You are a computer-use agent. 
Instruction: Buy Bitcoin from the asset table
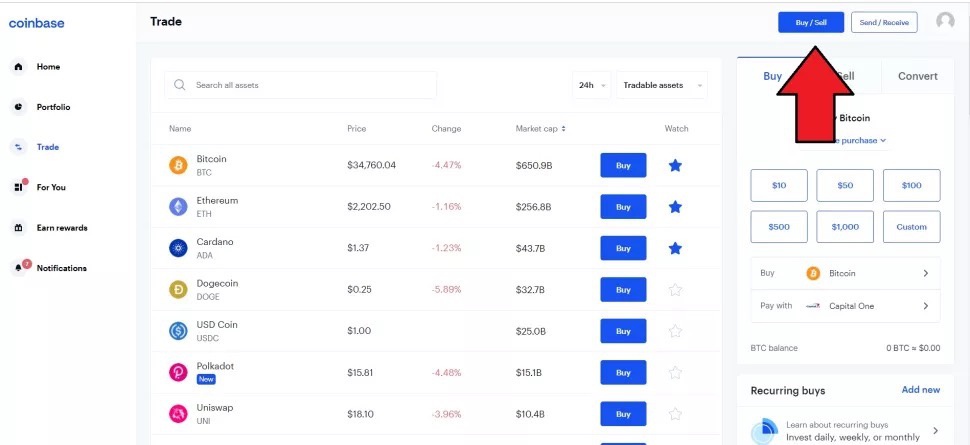click(623, 165)
